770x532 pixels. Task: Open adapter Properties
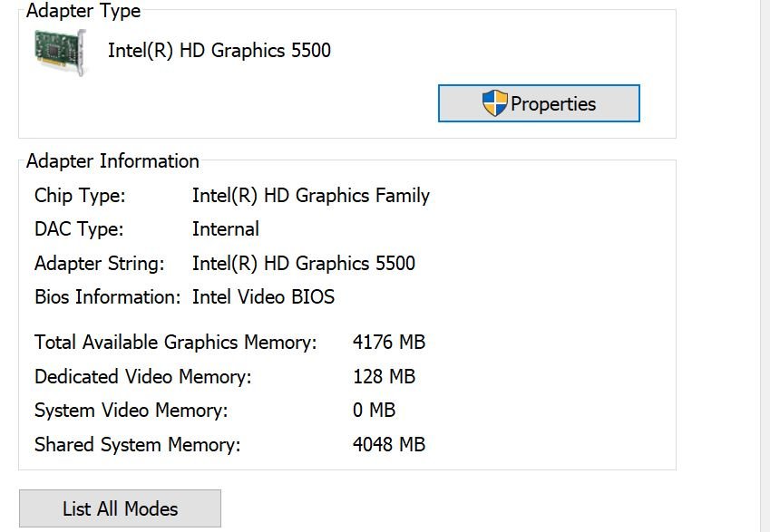[x=539, y=103]
